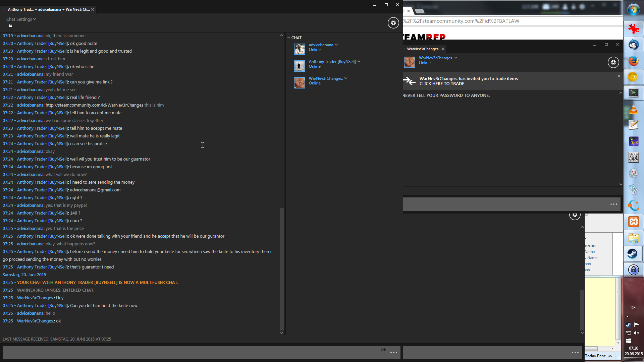644x362 pixels.
Task: Open Thunderbird from the taskbar
Action: pyautogui.click(x=633, y=45)
